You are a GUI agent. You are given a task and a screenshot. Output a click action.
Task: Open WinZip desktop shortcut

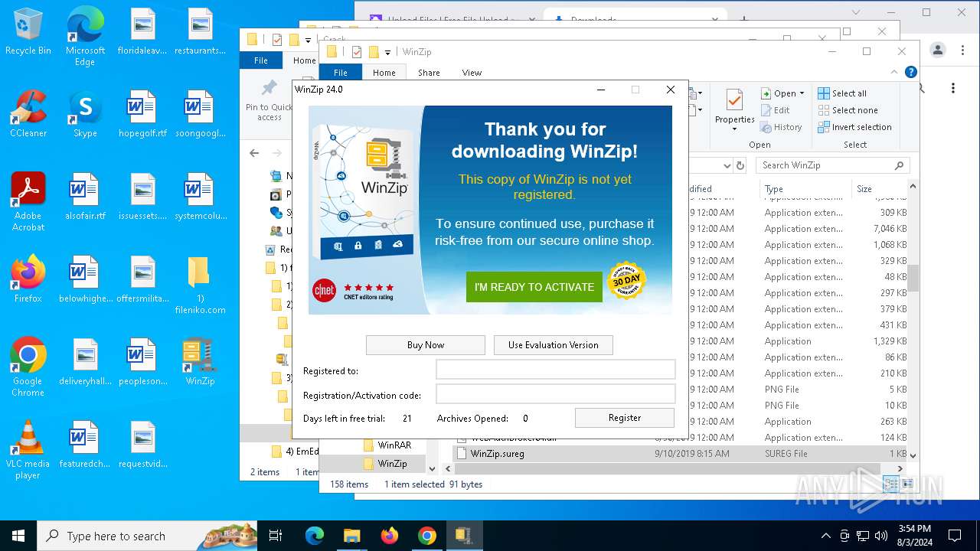(200, 362)
